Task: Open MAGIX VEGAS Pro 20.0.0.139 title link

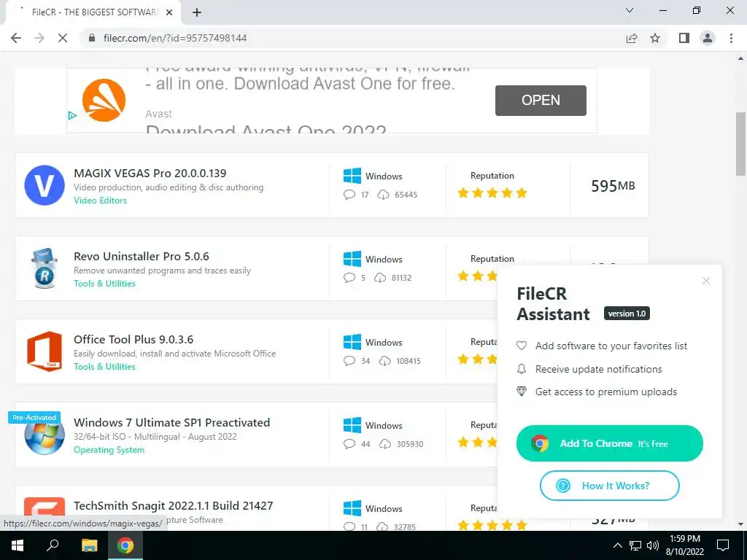Action: [x=150, y=173]
